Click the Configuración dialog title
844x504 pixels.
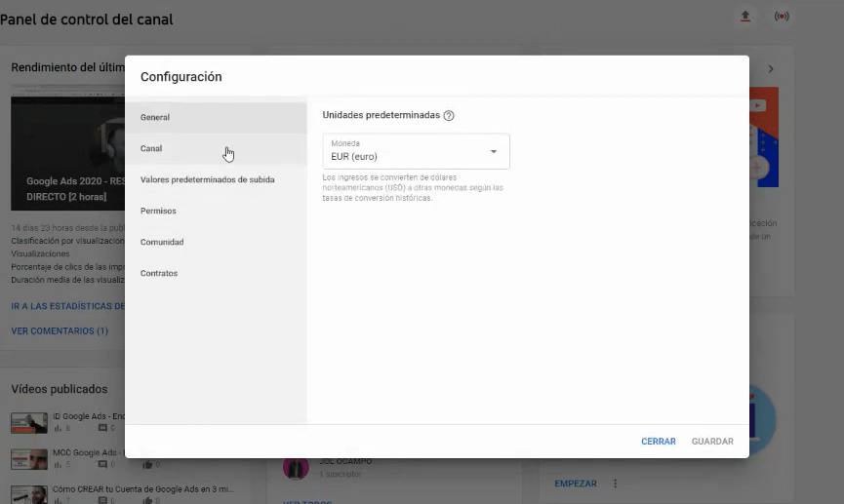point(181,76)
